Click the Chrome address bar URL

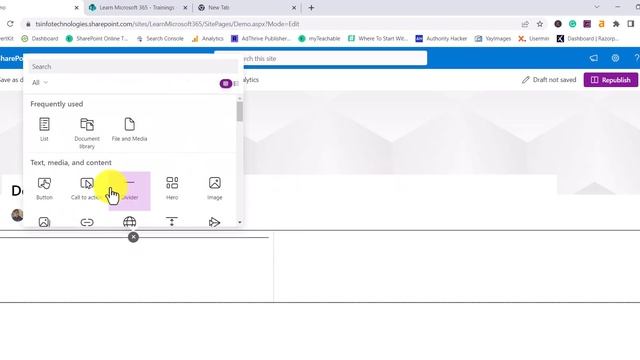pyautogui.click(x=167, y=24)
